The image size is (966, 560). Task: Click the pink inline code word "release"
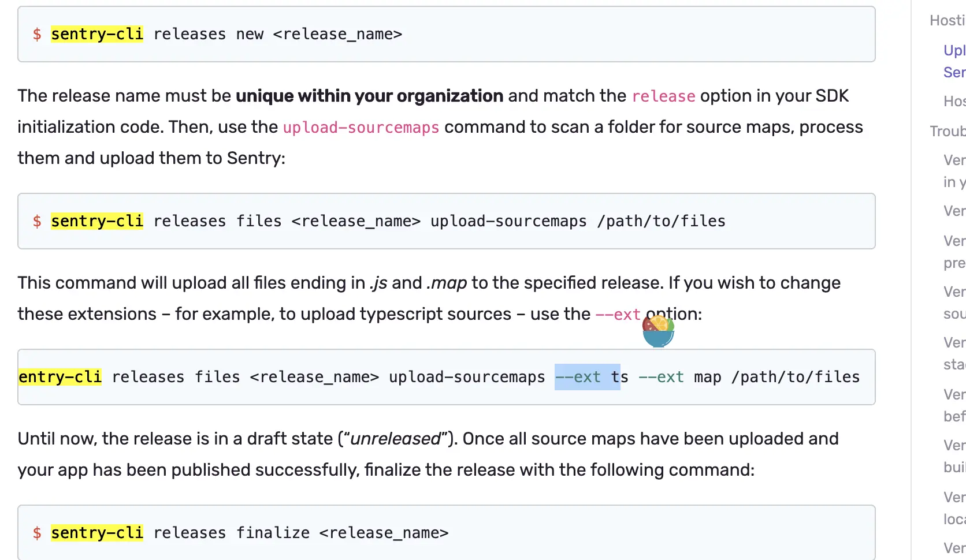tap(663, 96)
